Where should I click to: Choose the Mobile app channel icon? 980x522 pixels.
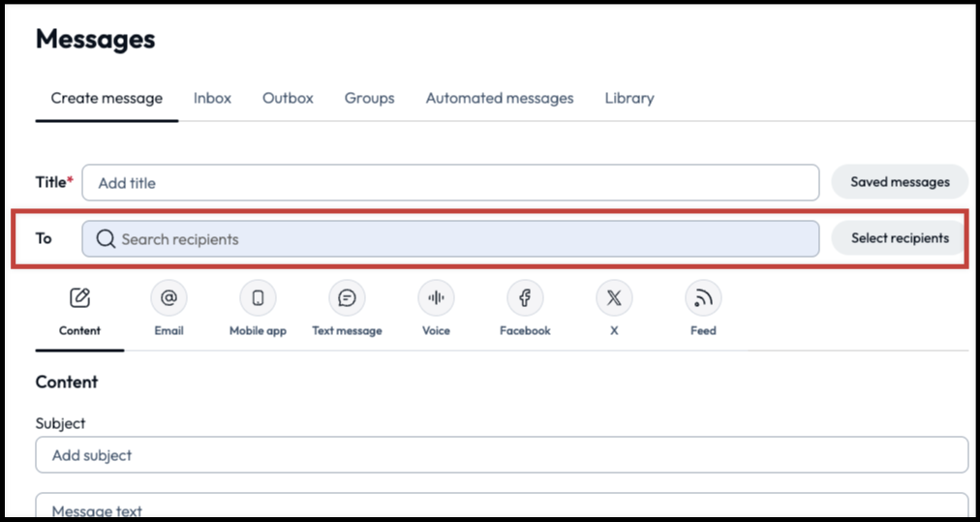pos(258,298)
